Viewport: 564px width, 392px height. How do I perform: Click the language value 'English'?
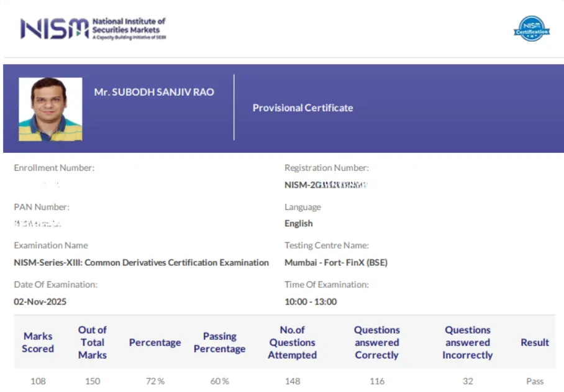pyautogui.click(x=299, y=223)
